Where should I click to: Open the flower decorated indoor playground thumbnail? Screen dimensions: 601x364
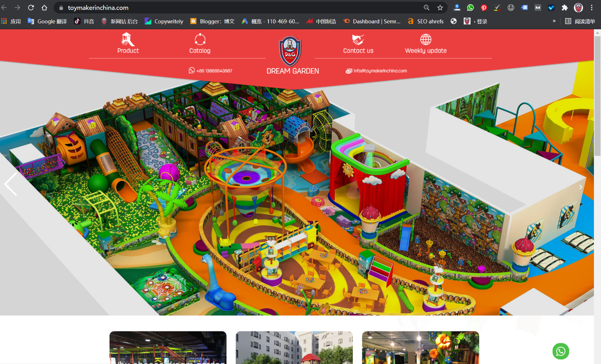(x=420, y=348)
